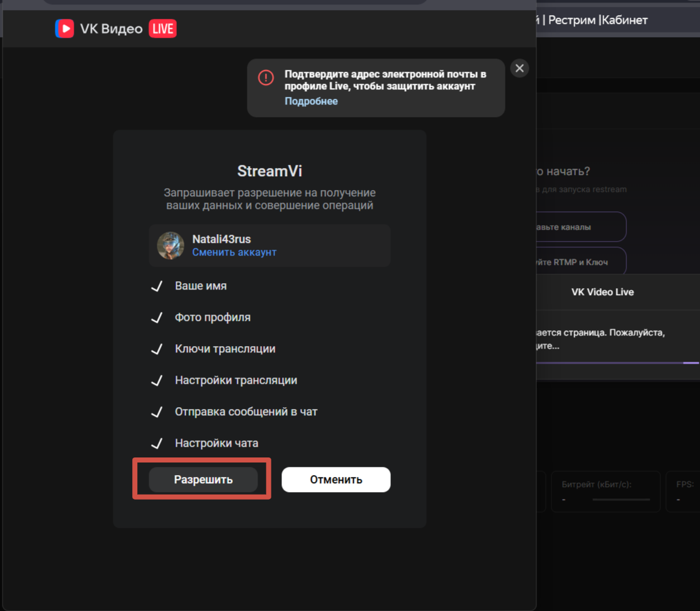The width and height of the screenshot is (700, 611).
Task: Click the Битрейт (кБит/с) field in background window
Action: [x=606, y=491]
